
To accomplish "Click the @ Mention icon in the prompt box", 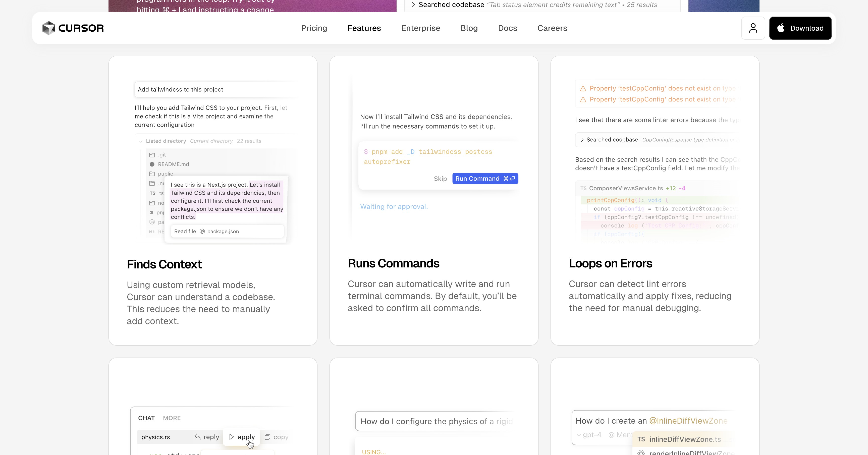I will [611, 435].
